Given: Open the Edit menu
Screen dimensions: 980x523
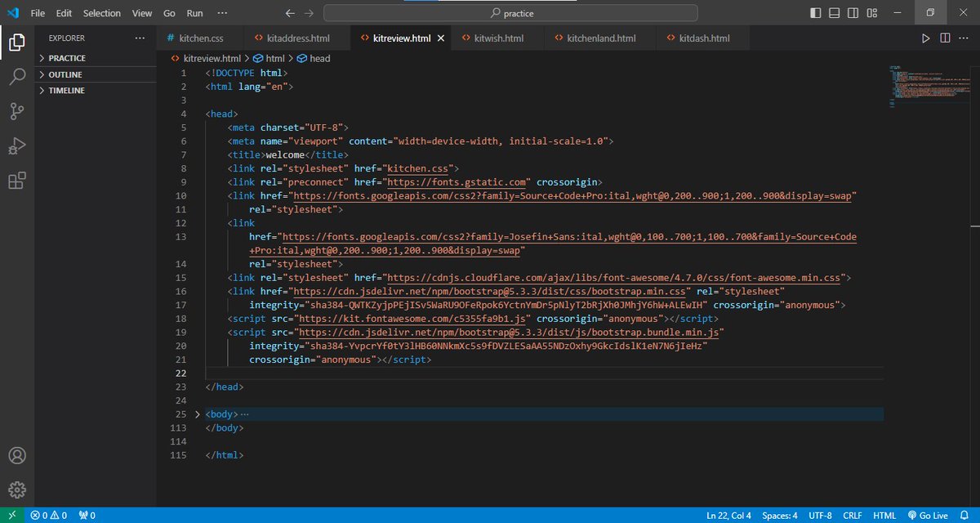Looking at the screenshot, I should (x=65, y=13).
